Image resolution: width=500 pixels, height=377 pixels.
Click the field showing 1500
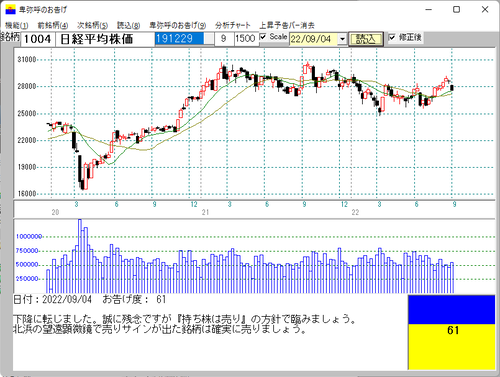click(246, 39)
